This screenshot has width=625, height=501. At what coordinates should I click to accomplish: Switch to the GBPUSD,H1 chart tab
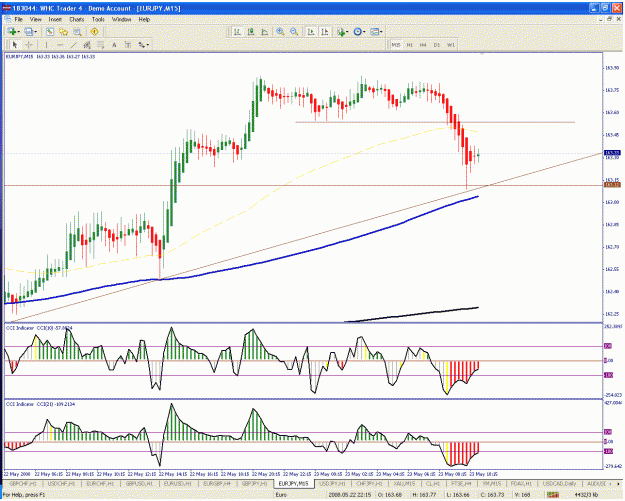pyautogui.click(x=139, y=484)
